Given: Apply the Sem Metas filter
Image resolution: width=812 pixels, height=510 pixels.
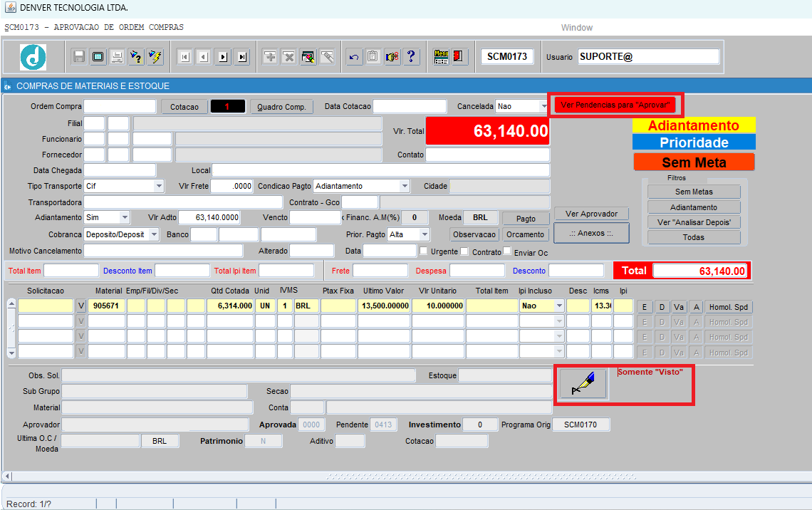Looking at the screenshot, I should (x=694, y=192).
